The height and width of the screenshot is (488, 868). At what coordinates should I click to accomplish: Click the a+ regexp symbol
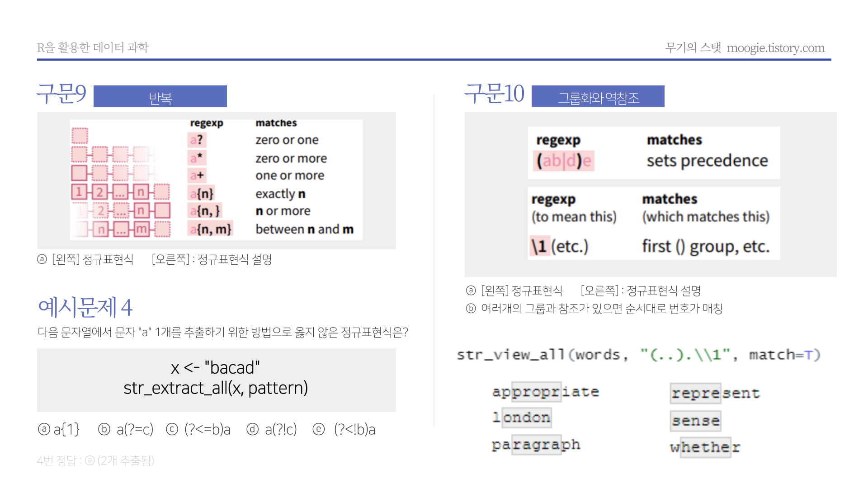197,175
